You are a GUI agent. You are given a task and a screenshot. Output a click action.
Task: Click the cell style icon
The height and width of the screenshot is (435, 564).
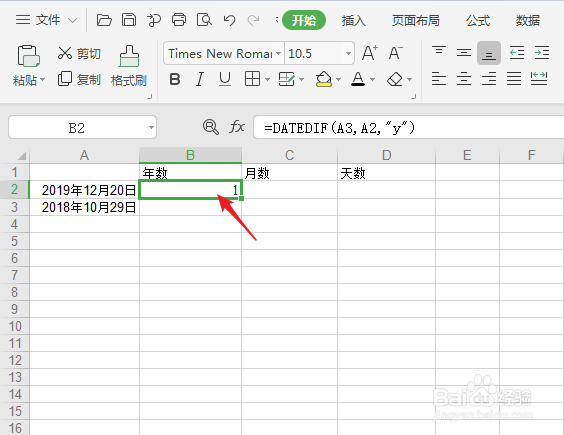287,79
